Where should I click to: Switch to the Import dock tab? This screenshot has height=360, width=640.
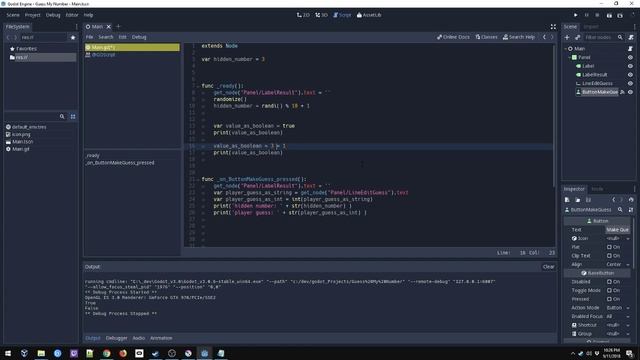[x=591, y=27]
